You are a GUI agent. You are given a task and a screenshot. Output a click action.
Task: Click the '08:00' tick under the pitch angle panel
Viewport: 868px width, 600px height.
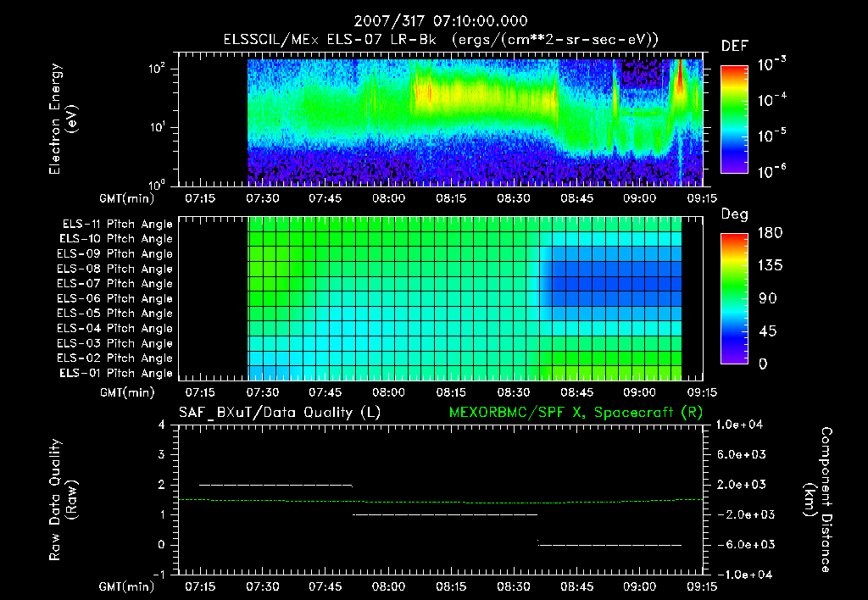click(x=388, y=393)
